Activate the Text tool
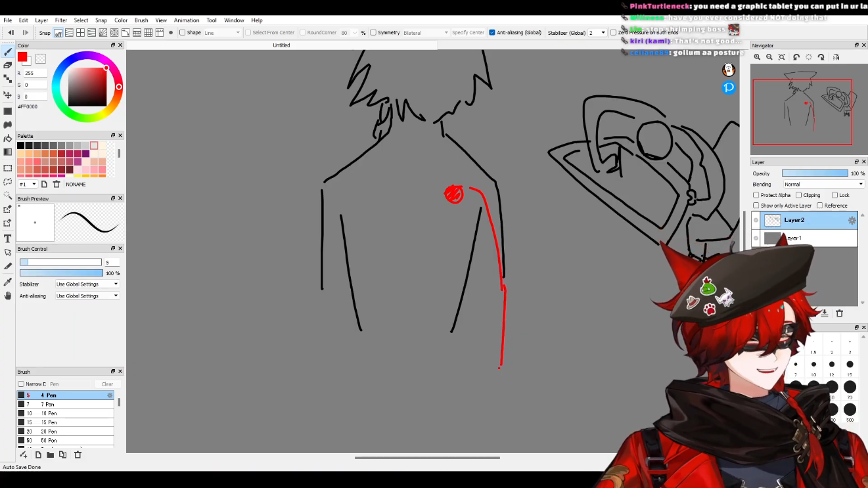Screen dimensions: 868x488 [8, 238]
